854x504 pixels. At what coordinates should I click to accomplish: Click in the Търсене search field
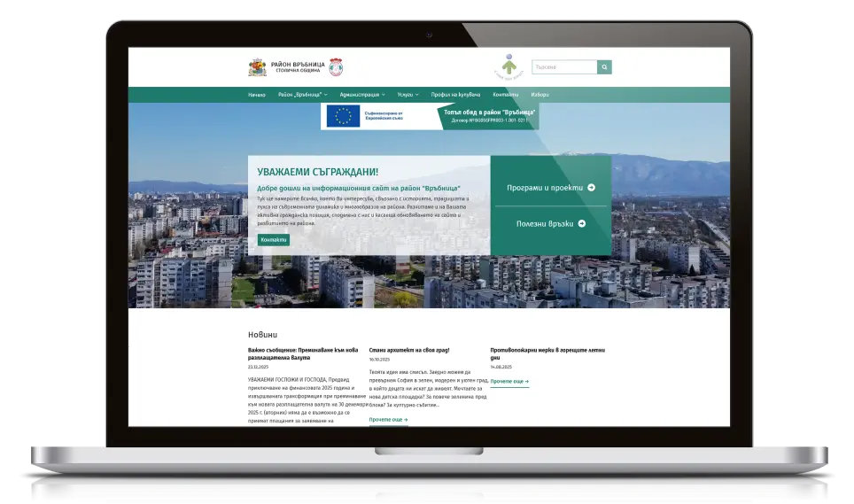coord(563,67)
